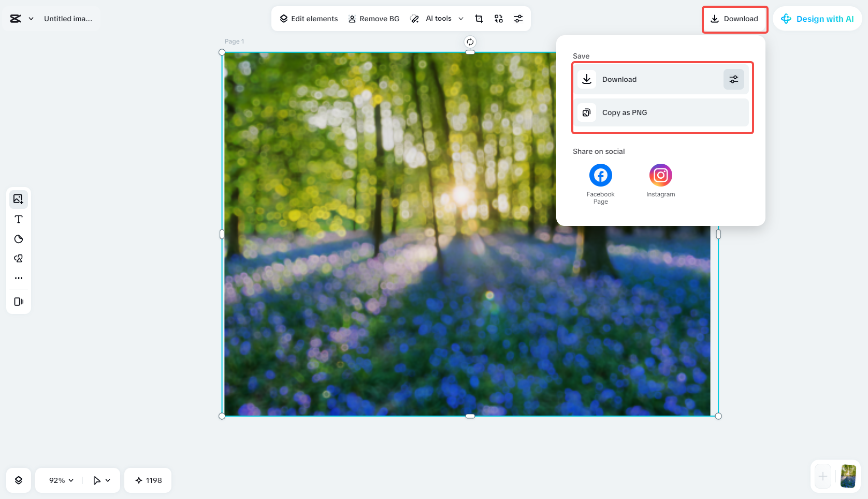Open more tools ellipsis in sidebar
The width and height of the screenshot is (868, 499).
[19, 278]
